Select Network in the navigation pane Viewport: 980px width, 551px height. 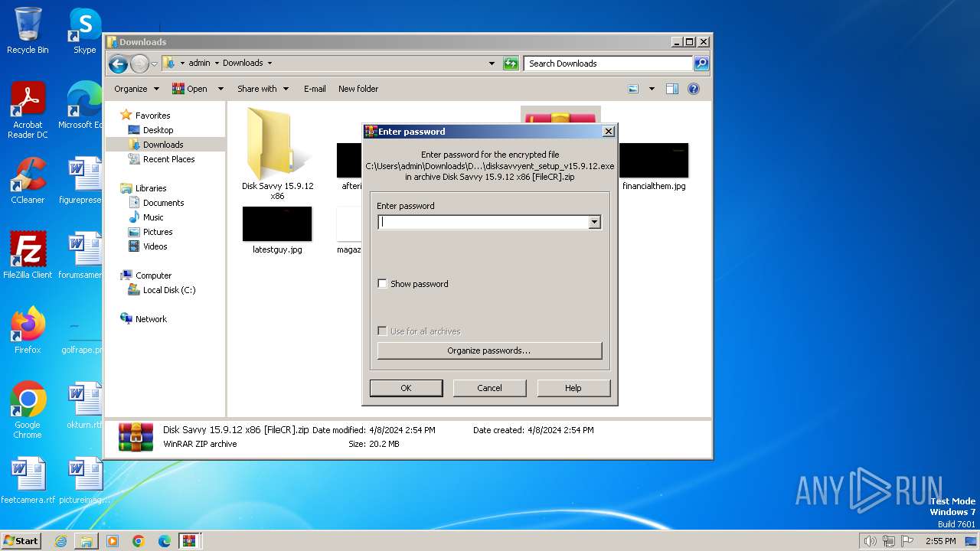151,319
